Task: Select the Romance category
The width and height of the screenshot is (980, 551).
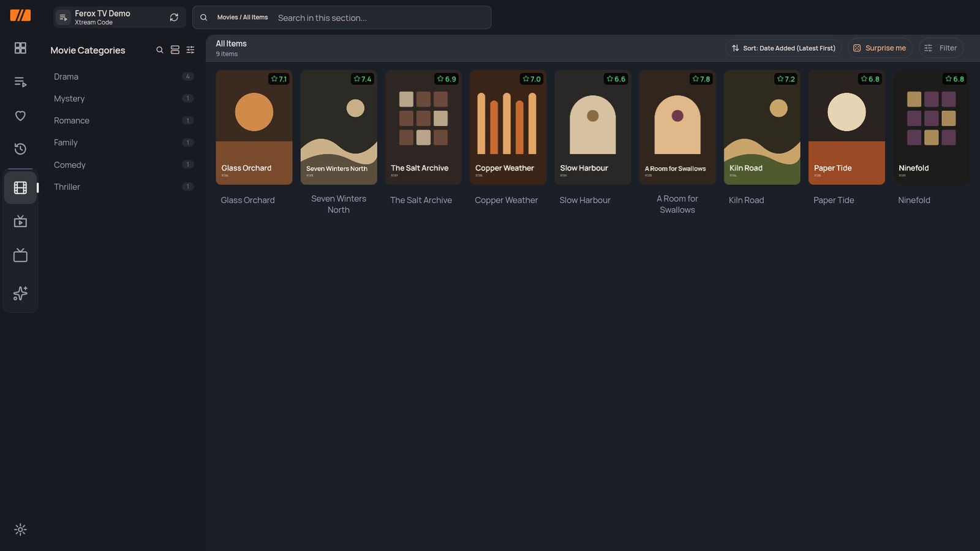Action: 123,121
